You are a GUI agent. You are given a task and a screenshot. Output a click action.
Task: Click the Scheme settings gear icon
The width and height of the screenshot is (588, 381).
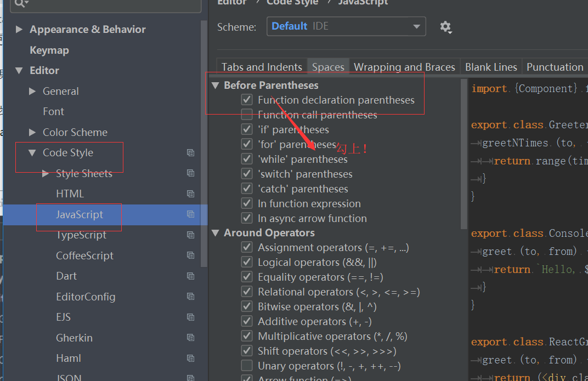click(x=446, y=26)
